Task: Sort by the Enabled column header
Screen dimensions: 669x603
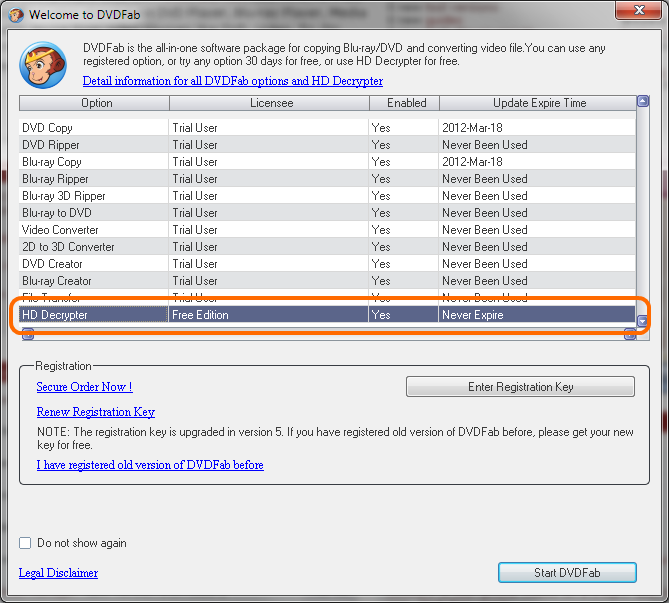Action: coord(404,103)
